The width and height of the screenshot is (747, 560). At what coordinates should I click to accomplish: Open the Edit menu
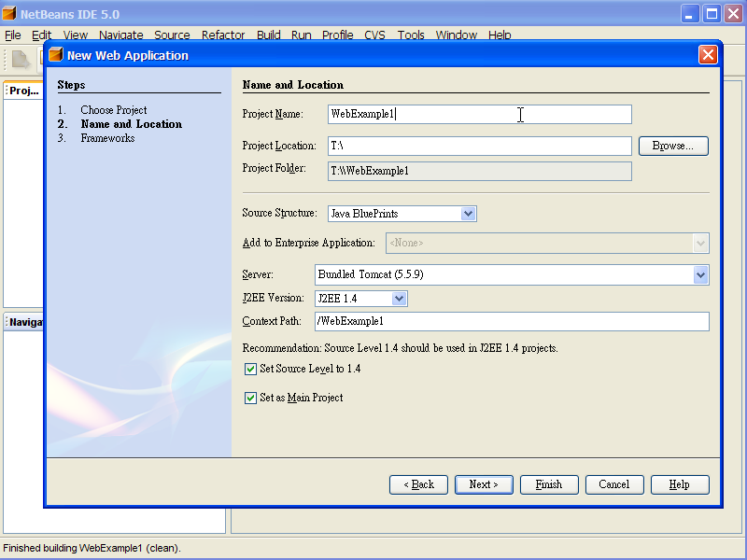41,35
